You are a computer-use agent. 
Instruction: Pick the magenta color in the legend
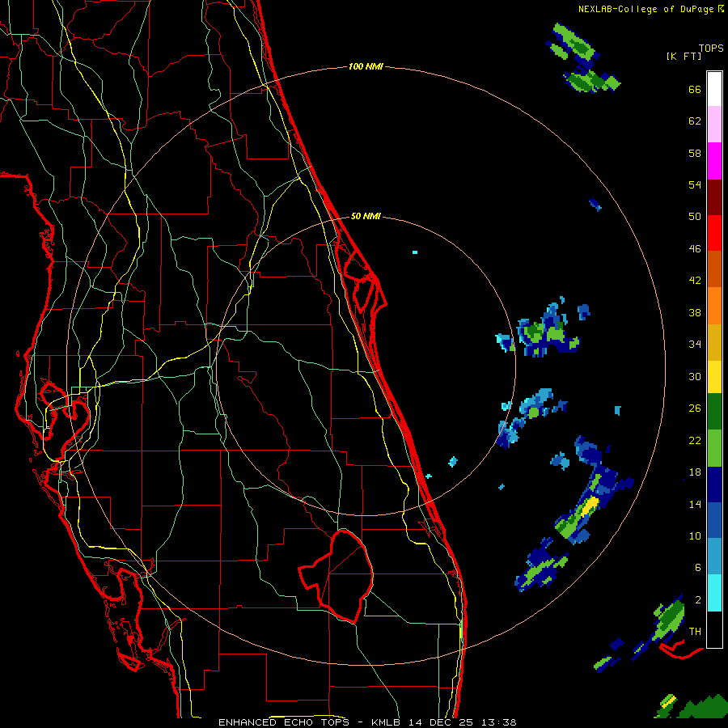coord(714,161)
